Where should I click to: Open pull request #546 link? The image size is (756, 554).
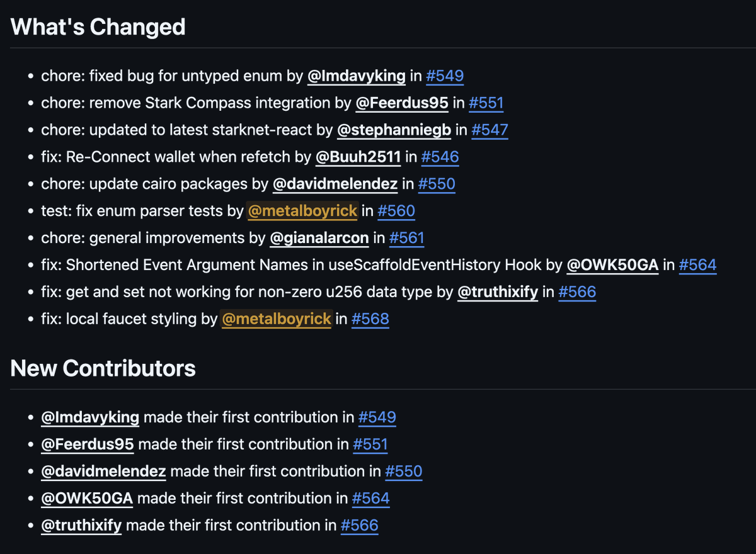click(440, 157)
